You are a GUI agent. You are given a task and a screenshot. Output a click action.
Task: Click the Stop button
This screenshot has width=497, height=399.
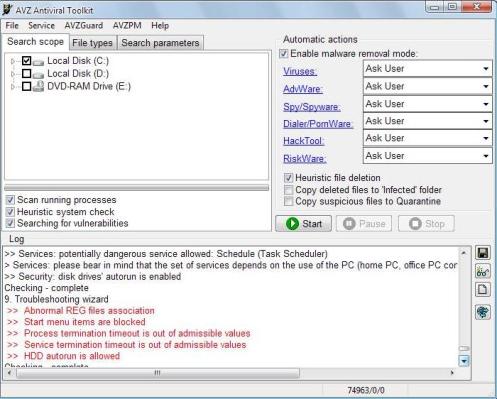point(426,223)
